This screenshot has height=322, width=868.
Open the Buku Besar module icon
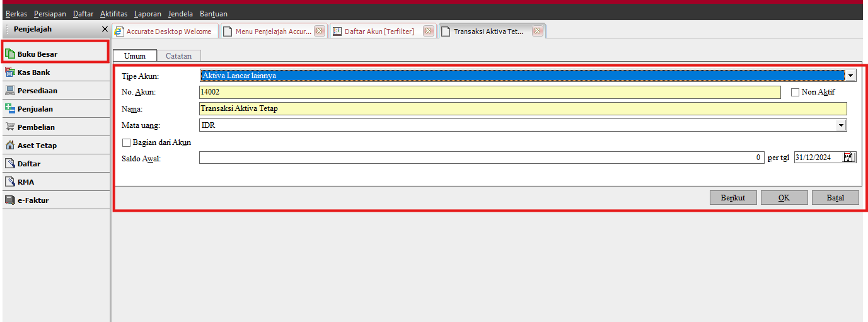click(x=10, y=54)
